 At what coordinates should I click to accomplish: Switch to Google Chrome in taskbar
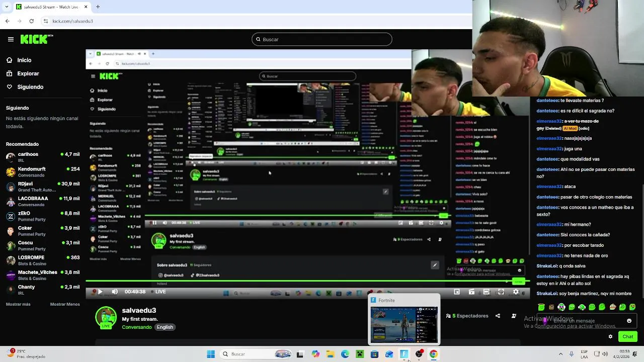[x=433, y=354]
